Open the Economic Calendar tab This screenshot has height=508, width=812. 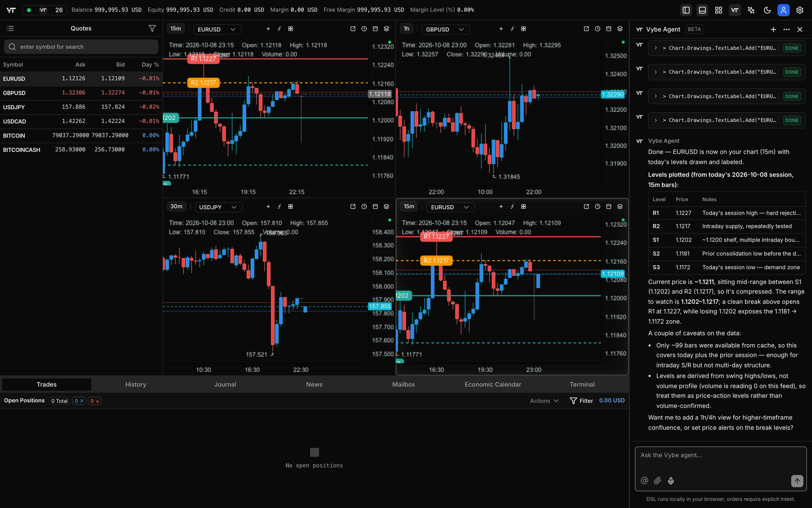click(x=493, y=384)
